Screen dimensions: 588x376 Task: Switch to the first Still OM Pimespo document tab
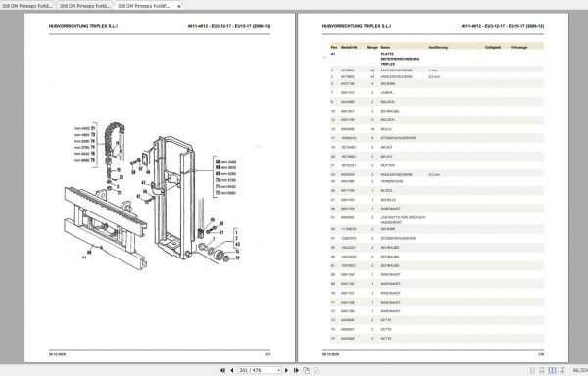coord(27,6)
